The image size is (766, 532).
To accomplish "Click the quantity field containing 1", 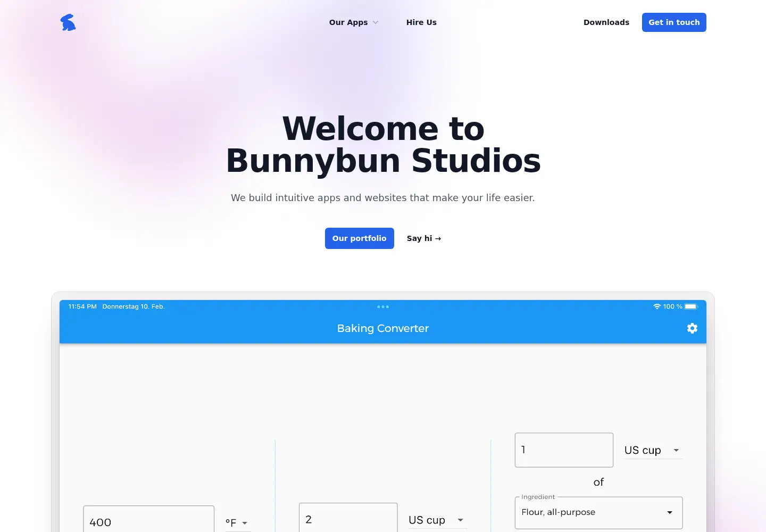I will coord(564,450).
